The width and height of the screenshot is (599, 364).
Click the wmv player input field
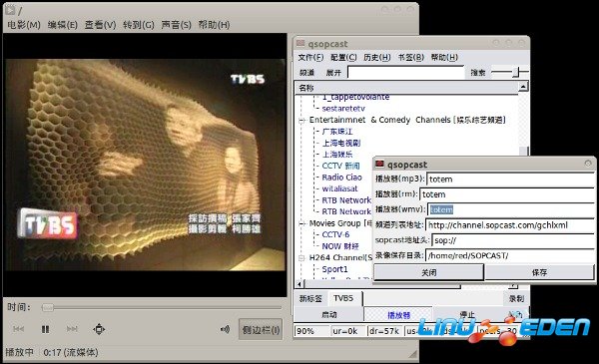pos(510,209)
